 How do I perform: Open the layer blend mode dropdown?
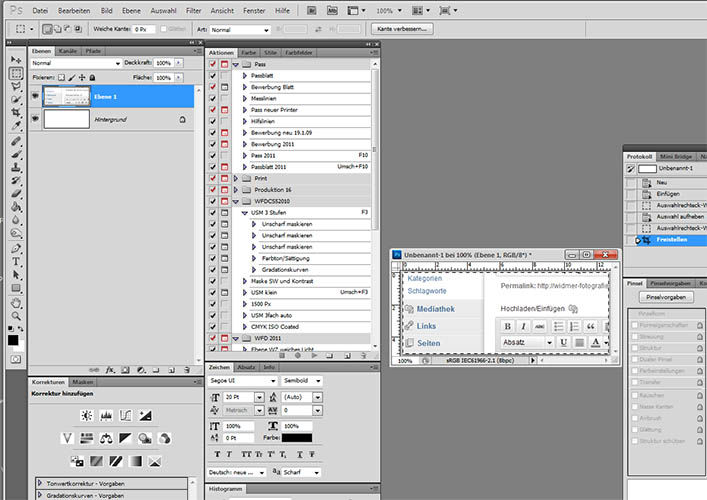(76, 63)
